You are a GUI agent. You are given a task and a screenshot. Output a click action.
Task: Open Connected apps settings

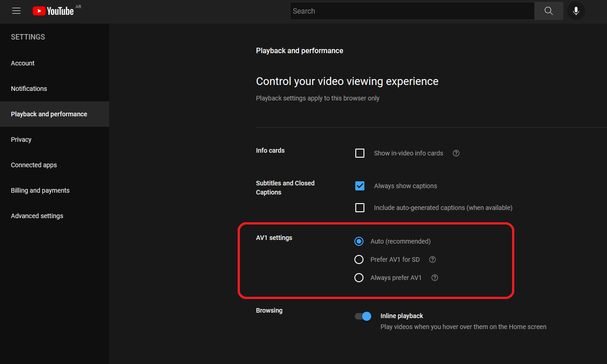coord(55,165)
